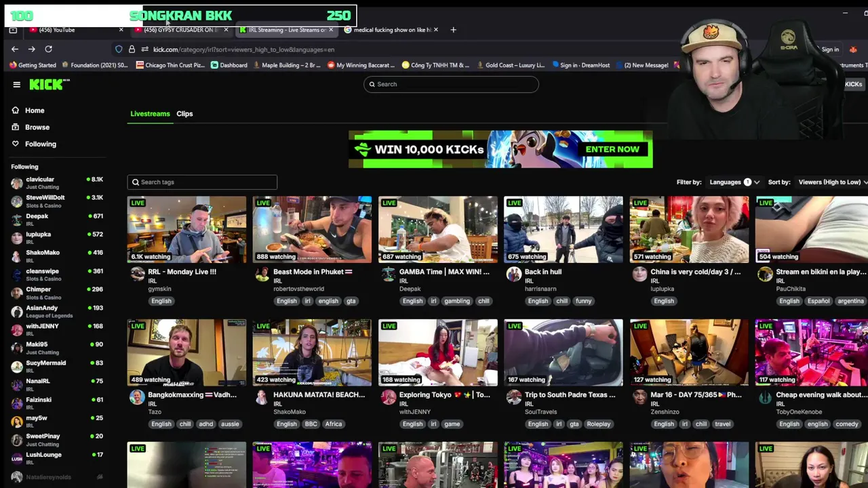Screen dimensions: 868x488
Task: Open the Getting Started bookmark
Action: (x=33, y=65)
